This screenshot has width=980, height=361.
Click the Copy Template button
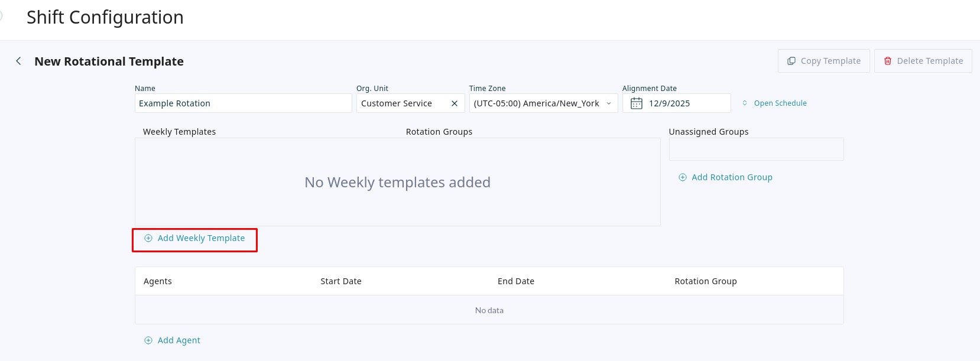coord(823,61)
